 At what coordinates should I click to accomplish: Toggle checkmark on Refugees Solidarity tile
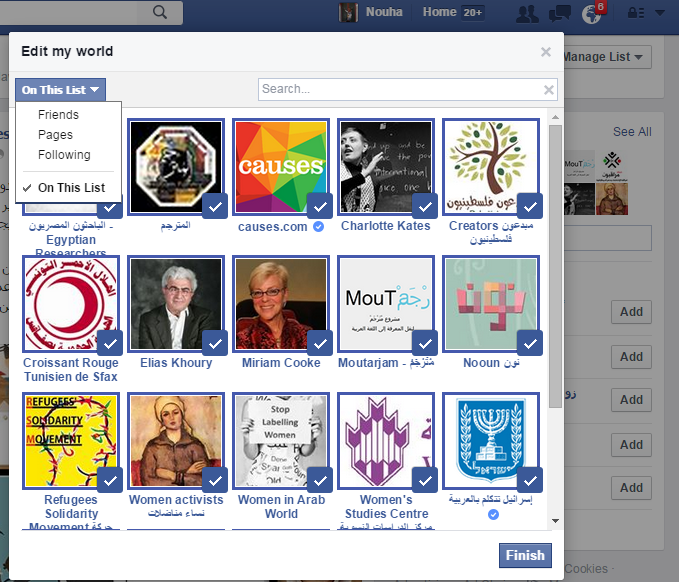click(x=110, y=480)
